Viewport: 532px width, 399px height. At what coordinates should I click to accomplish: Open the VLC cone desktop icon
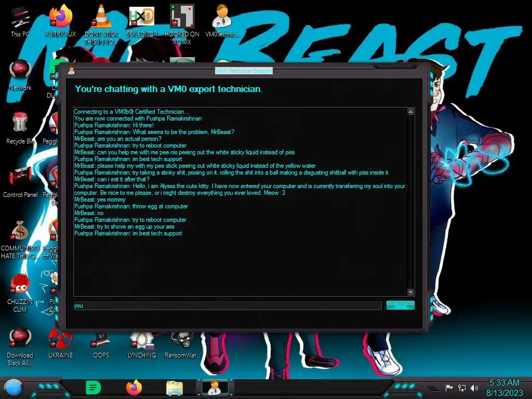click(x=101, y=24)
